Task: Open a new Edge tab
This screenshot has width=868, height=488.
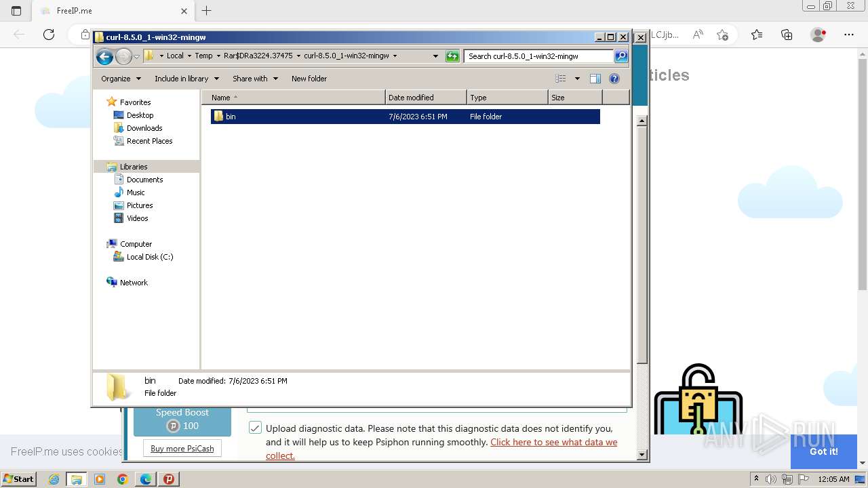Action: [x=207, y=11]
